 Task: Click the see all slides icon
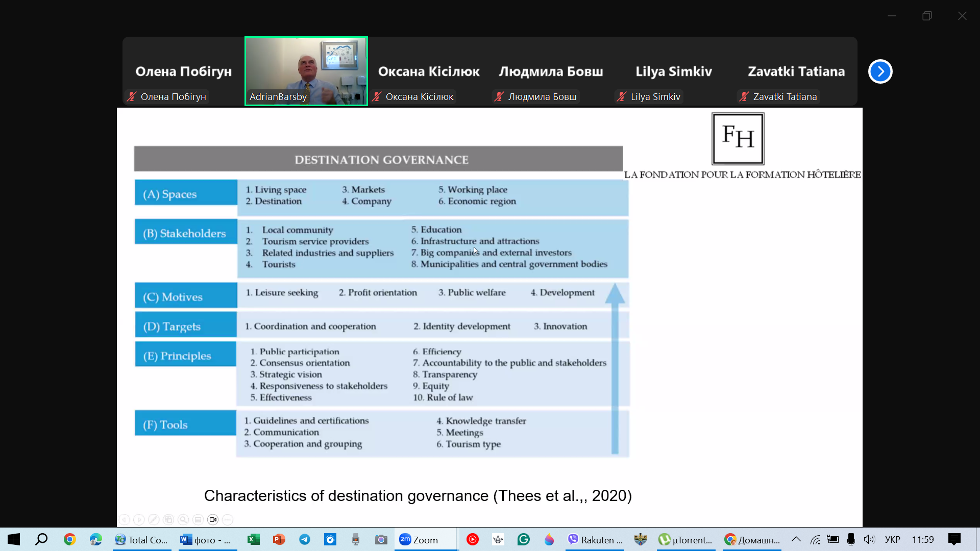click(168, 519)
